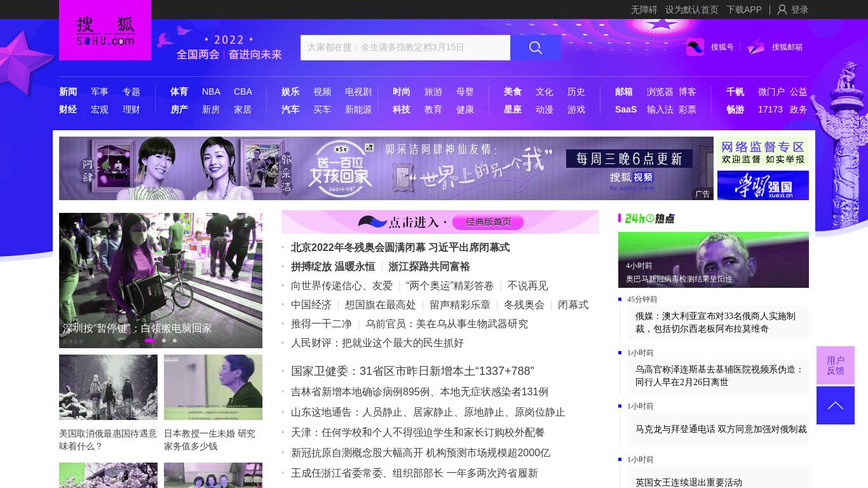Image resolution: width=868 pixels, height=488 pixels.
Task: Open the NBA link
Action: point(211,91)
